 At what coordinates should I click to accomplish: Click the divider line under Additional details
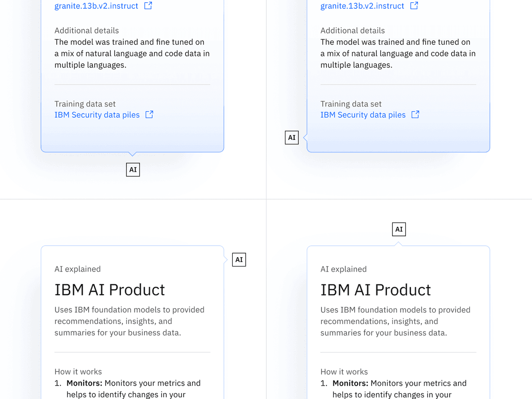point(132,84)
